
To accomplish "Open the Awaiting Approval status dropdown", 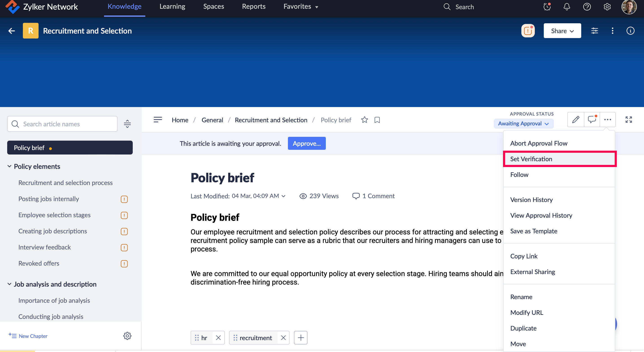I will tap(524, 124).
